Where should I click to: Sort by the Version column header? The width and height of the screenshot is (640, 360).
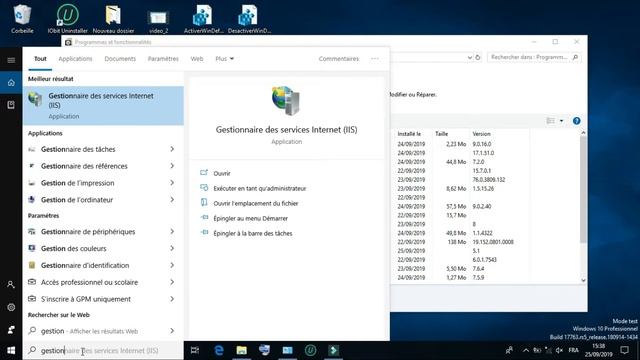click(482, 134)
